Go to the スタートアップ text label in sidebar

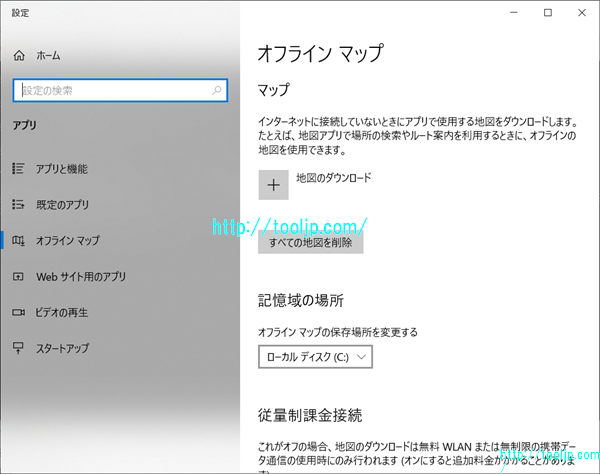tap(62, 348)
